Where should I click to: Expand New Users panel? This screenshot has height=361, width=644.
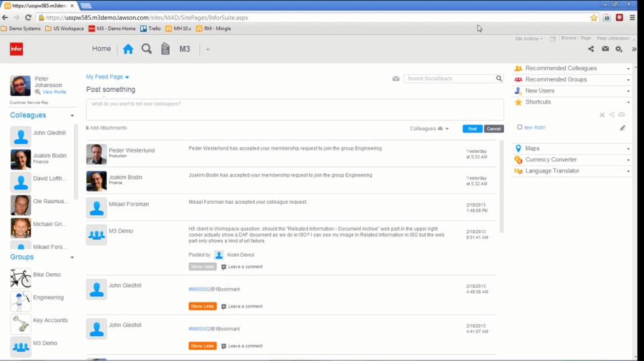572,91
